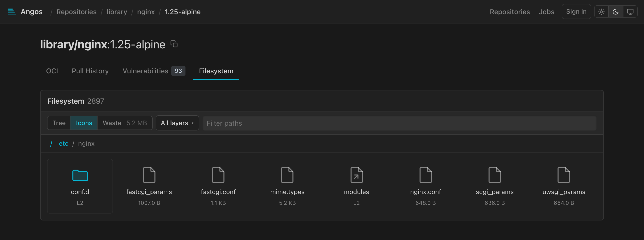Show the Waste 5.2 MB view
Image resolution: width=644 pixels, height=240 pixels.
coord(125,123)
